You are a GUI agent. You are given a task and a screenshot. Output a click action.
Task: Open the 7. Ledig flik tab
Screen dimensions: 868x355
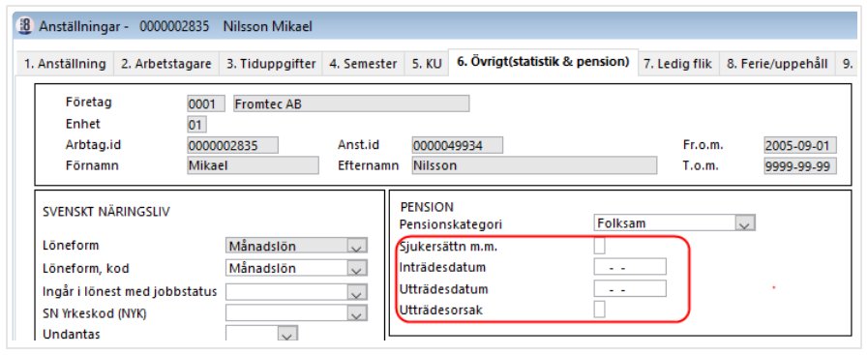point(678,64)
